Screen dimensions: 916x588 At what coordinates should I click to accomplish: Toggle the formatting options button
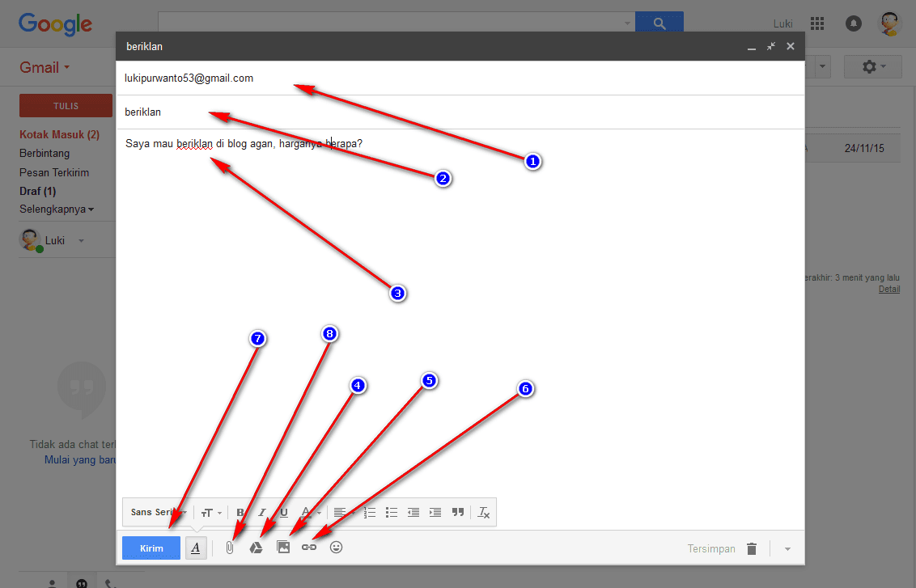[x=195, y=548]
